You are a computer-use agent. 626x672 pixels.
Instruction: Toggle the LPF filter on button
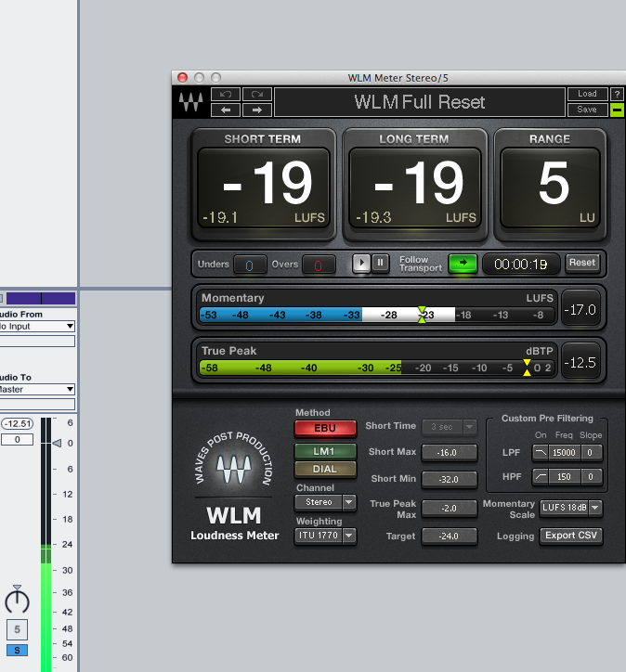pos(541,453)
